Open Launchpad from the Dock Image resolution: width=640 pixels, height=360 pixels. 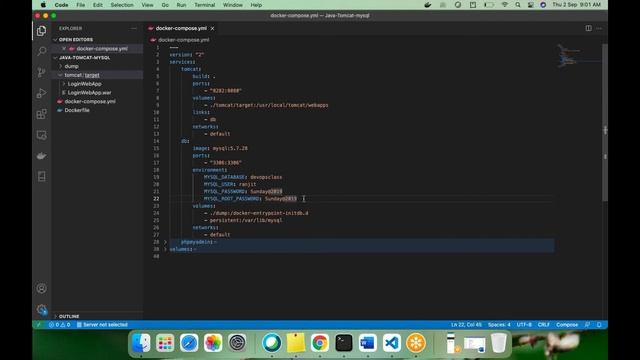tap(165, 342)
